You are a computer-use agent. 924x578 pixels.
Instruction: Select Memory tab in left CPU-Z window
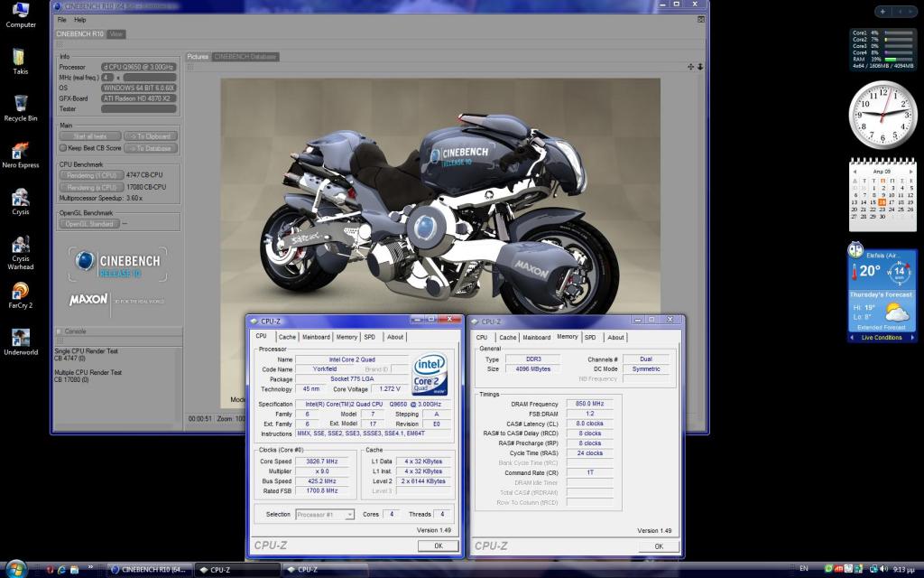pyautogui.click(x=346, y=338)
